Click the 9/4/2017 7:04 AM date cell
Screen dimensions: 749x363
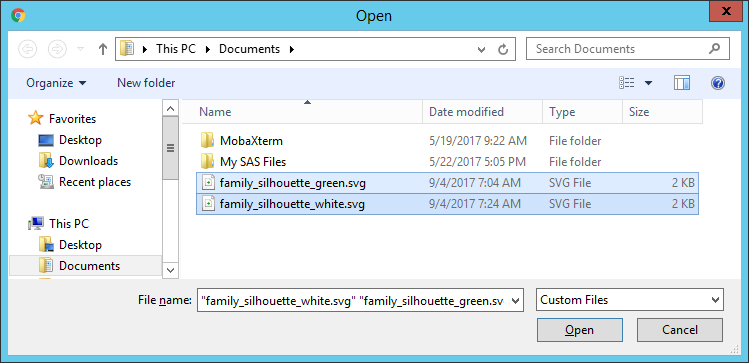(475, 183)
